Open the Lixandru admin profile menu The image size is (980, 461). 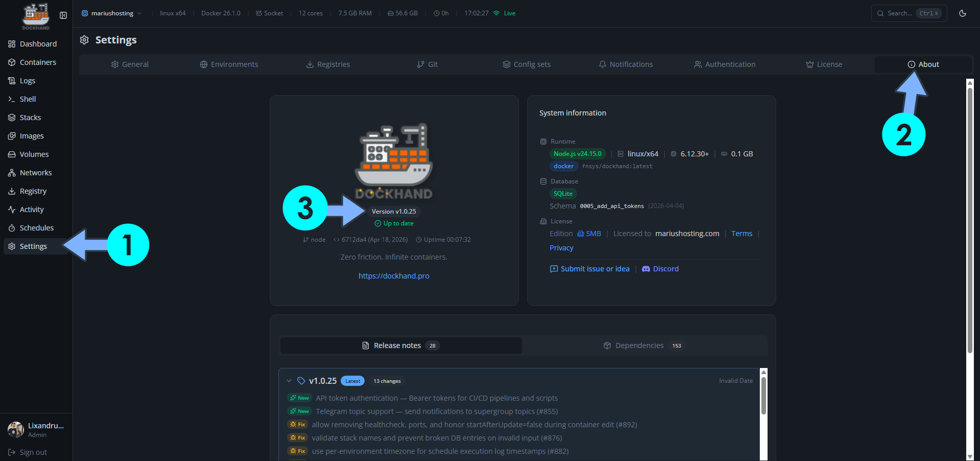click(x=36, y=430)
